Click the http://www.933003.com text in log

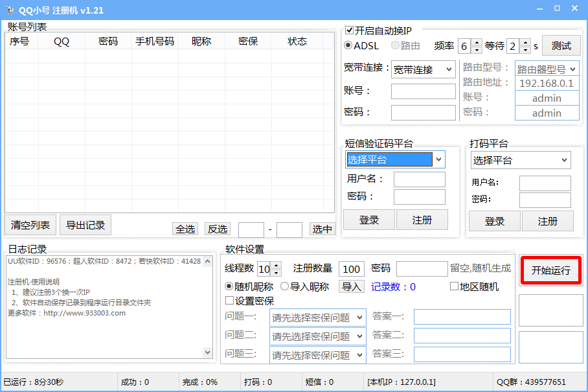point(84,313)
